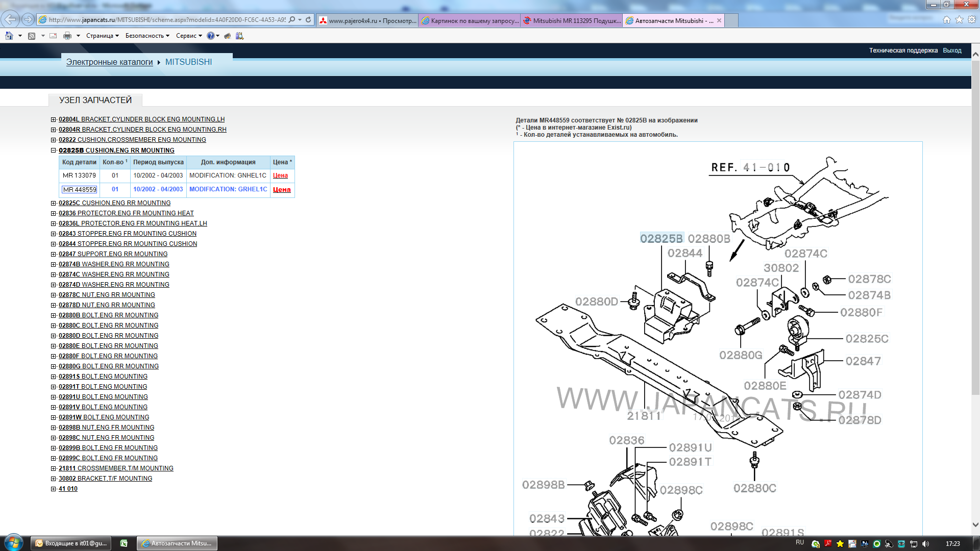
Task: Open the blue help question mark icon
Action: tap(210, 36)
